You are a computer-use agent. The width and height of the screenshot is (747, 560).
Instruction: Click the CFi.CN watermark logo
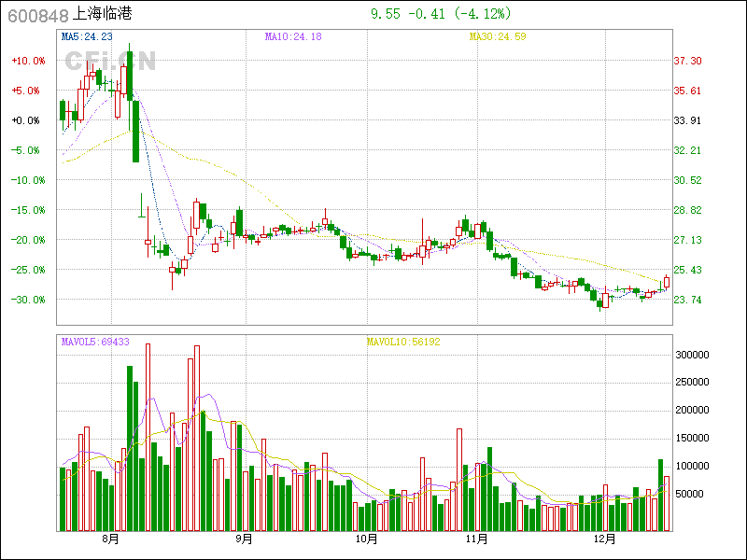click(110, 61)
